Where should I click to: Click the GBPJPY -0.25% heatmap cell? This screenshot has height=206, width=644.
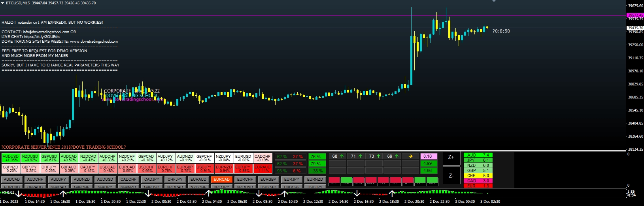pyautogui.click(x=31, y=169)
